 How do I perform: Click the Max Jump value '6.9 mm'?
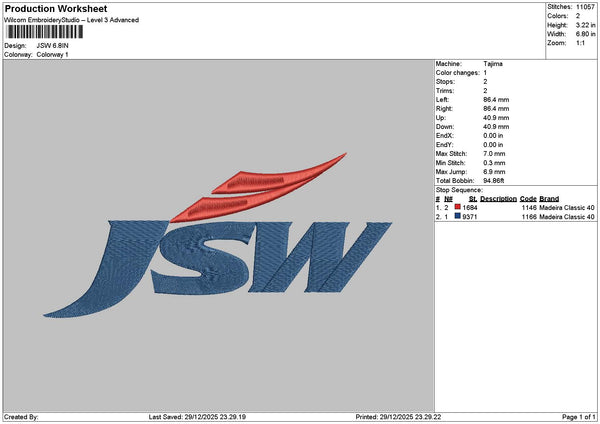pos(494,172)
